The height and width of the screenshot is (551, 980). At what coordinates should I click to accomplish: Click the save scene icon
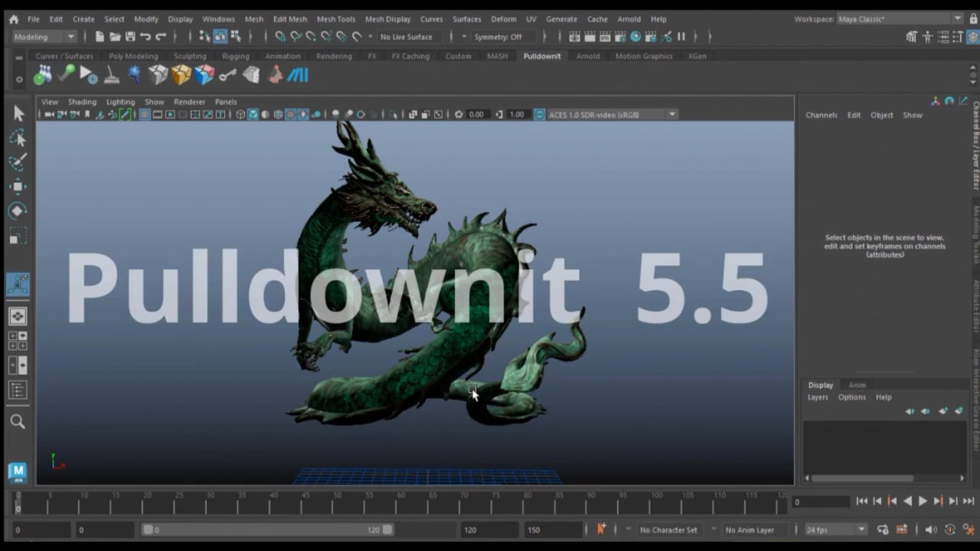pos(129,37)
